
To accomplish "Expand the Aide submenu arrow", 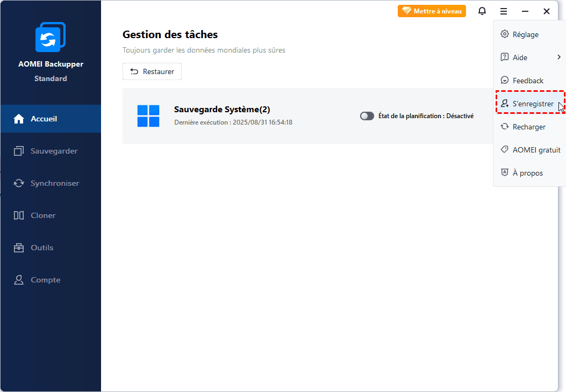I will click(x=559, y=57).
